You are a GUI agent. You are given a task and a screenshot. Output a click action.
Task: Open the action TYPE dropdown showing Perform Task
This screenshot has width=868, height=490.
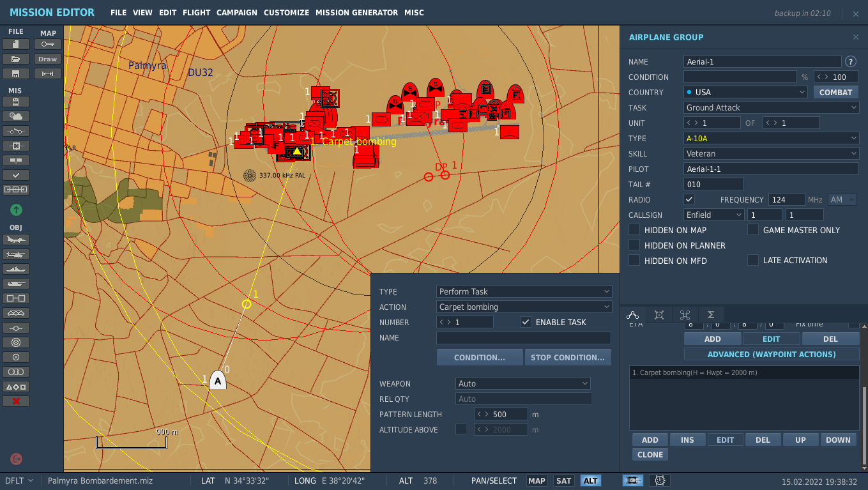click(524, 292)
